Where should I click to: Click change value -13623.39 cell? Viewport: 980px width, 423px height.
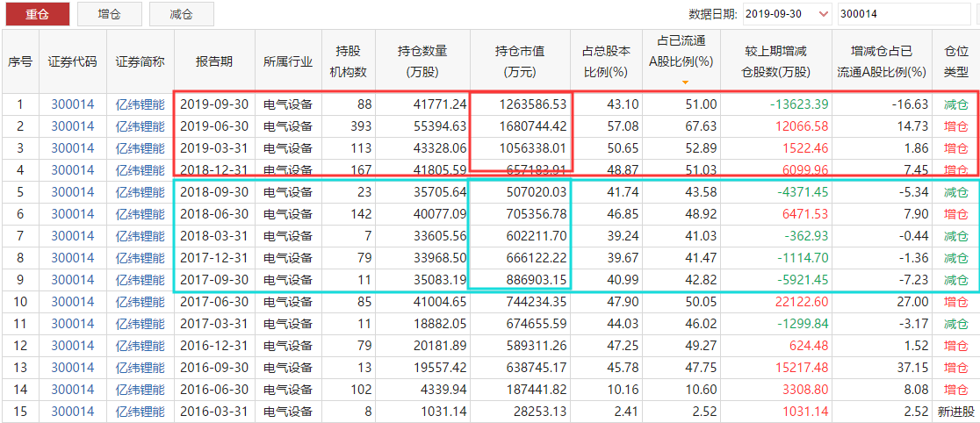pyautogui.click(x=776, y=105)
